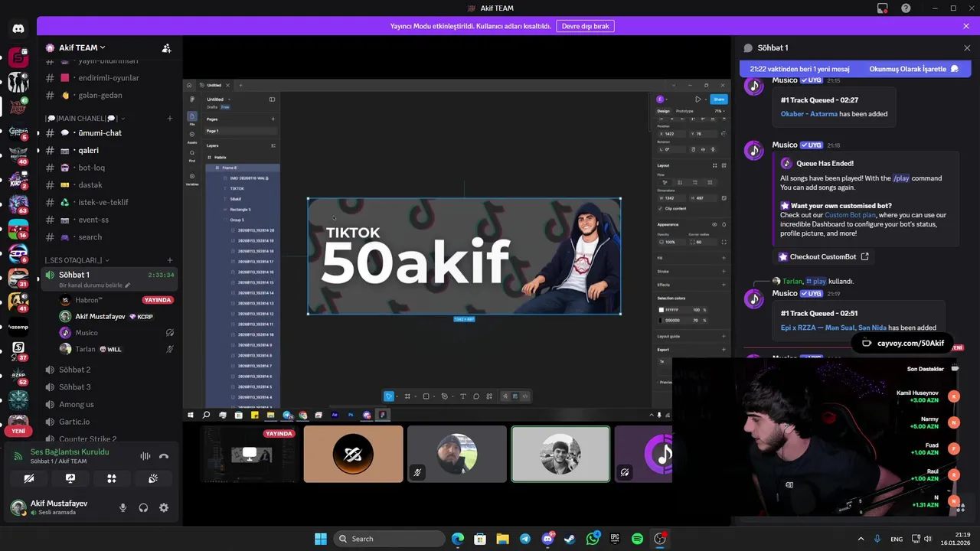
Task: Open noise suppression waveform icon in voice panel
Action: coord(145,456)
